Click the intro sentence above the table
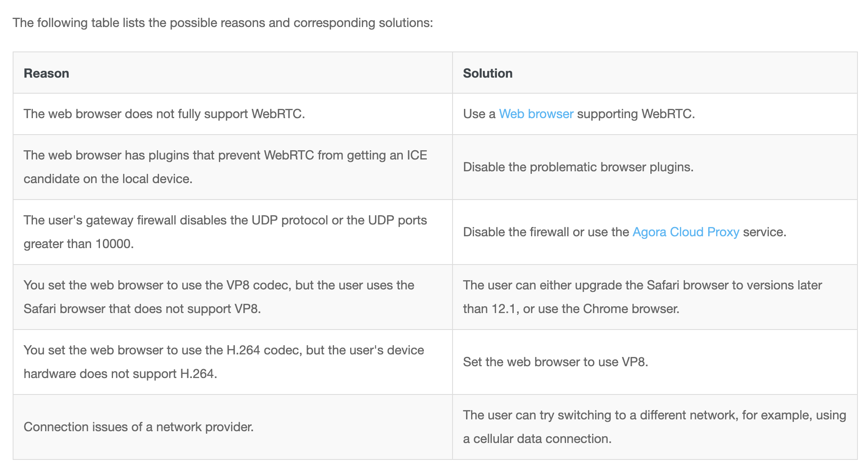Screen dimensions: 868x470 [223, 22]
